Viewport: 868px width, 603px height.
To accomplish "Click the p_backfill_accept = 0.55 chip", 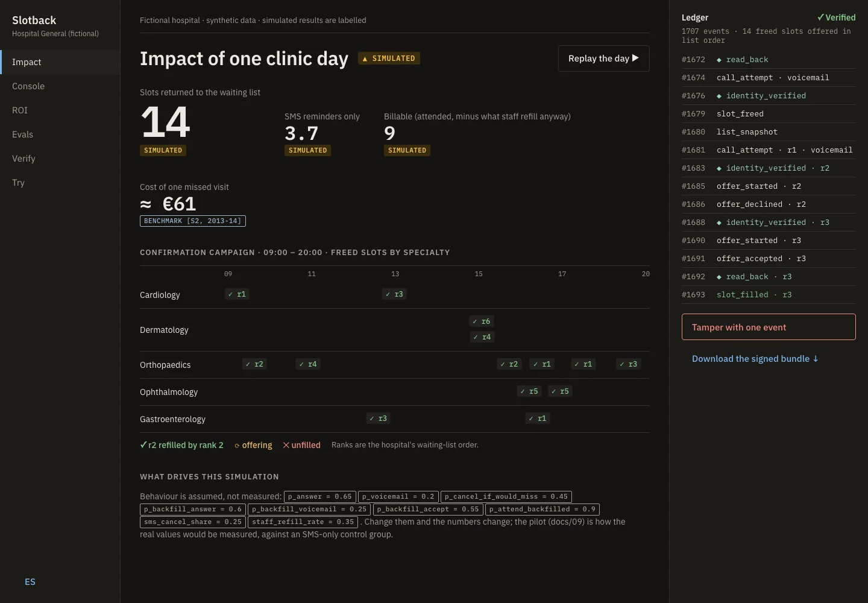I will 428,510.
